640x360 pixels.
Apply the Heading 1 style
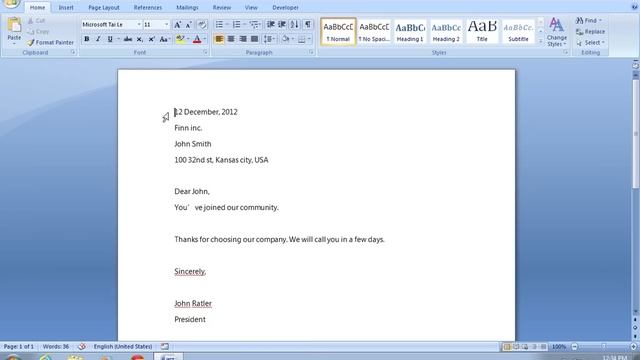410,31
